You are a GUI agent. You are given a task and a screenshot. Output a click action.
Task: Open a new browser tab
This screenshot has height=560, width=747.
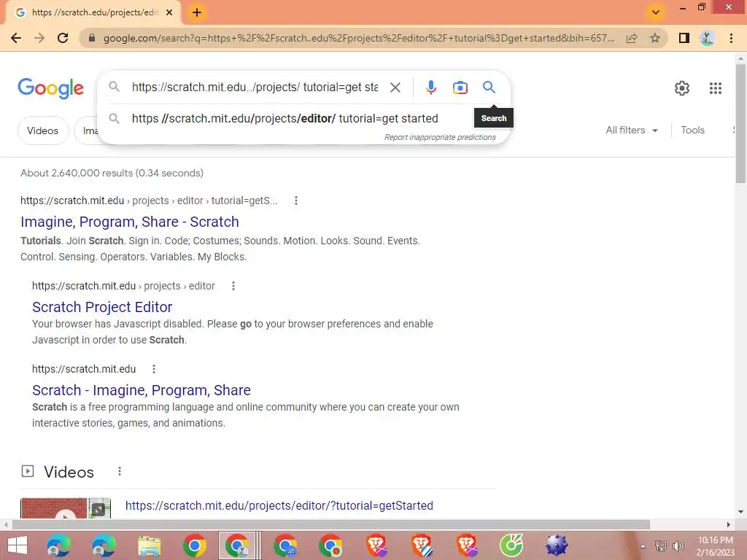click(x=197, y=13)
